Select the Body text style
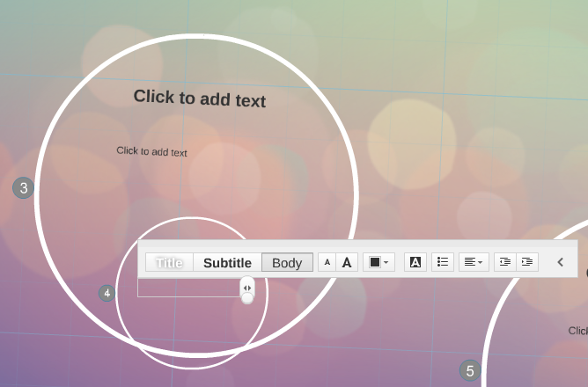 (287, 262)
